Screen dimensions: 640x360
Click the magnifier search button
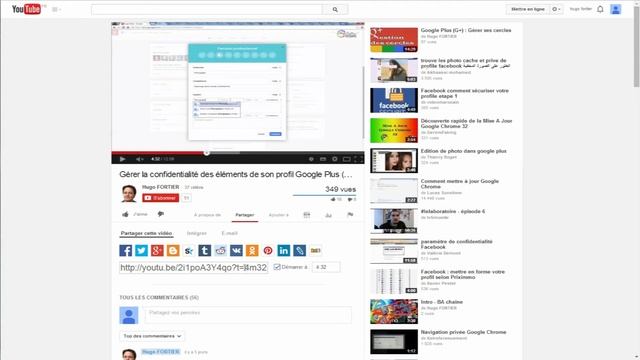(x=335, y=9)
